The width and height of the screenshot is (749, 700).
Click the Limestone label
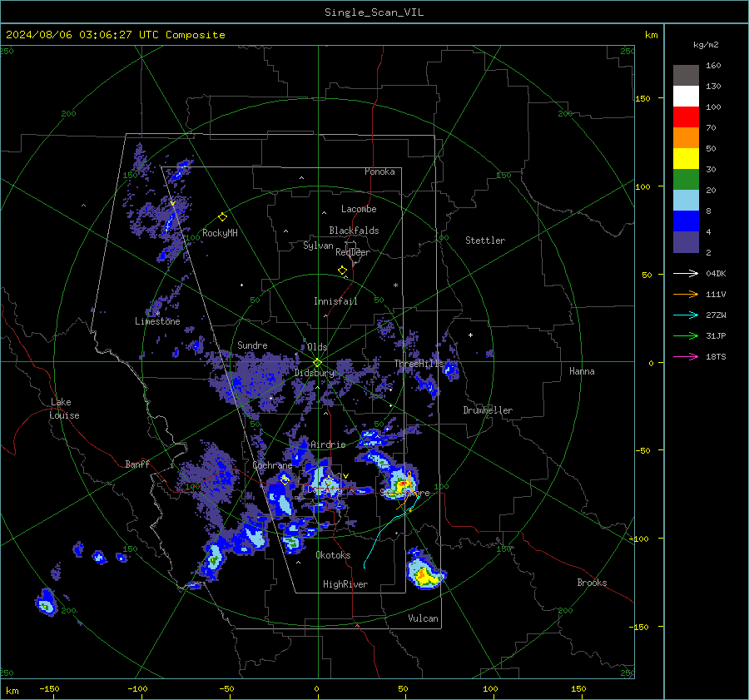click(157, 321)
